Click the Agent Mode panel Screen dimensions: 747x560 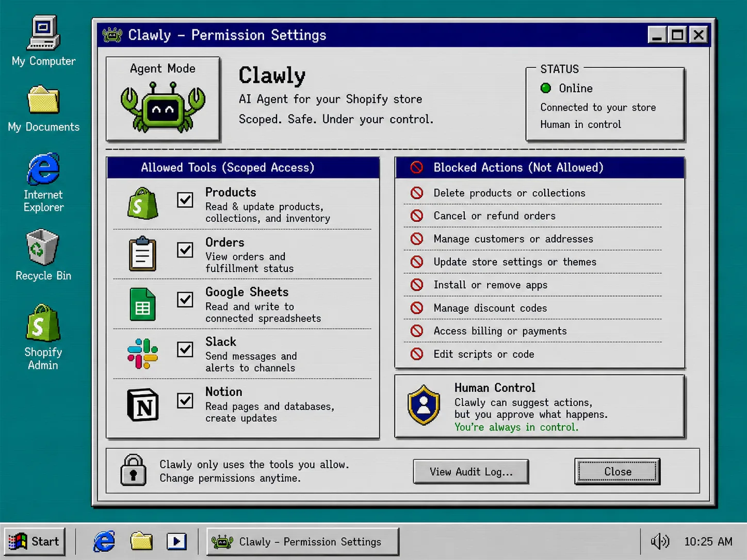163,98
